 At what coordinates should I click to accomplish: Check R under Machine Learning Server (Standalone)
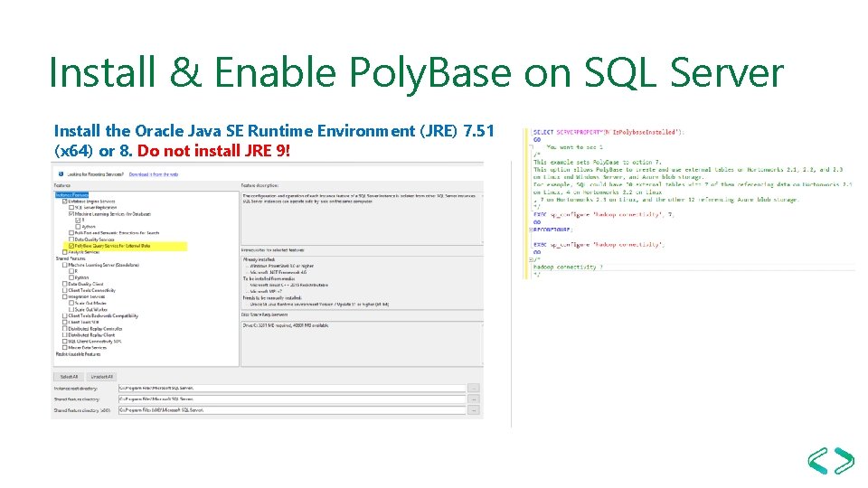pyautogui.click(x=71, y=271)
